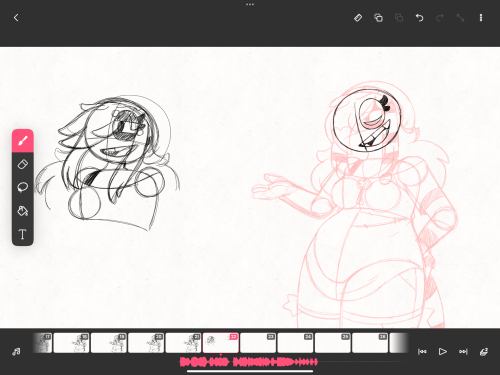Select the faded frame 17 thumbnail

click(x=43, y=343)
